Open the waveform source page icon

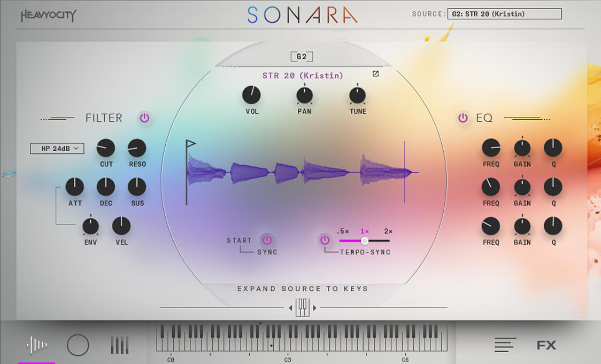36,345
